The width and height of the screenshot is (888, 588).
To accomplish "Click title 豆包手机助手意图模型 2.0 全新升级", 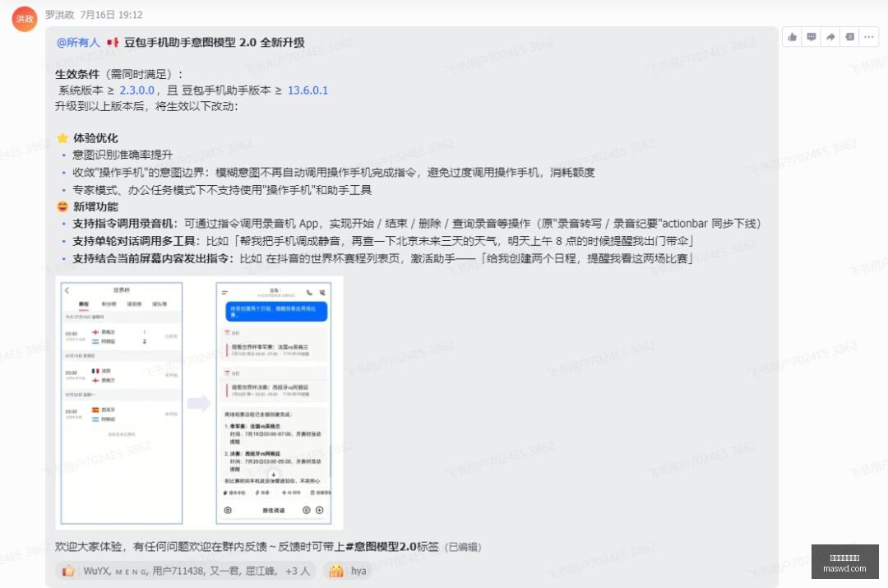I will [214, 43].
